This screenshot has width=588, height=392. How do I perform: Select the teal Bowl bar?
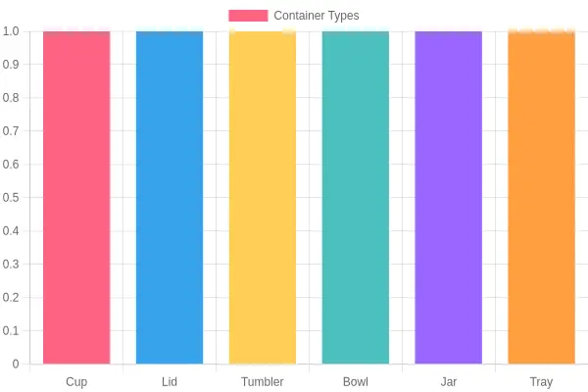(x=356, y=198)
